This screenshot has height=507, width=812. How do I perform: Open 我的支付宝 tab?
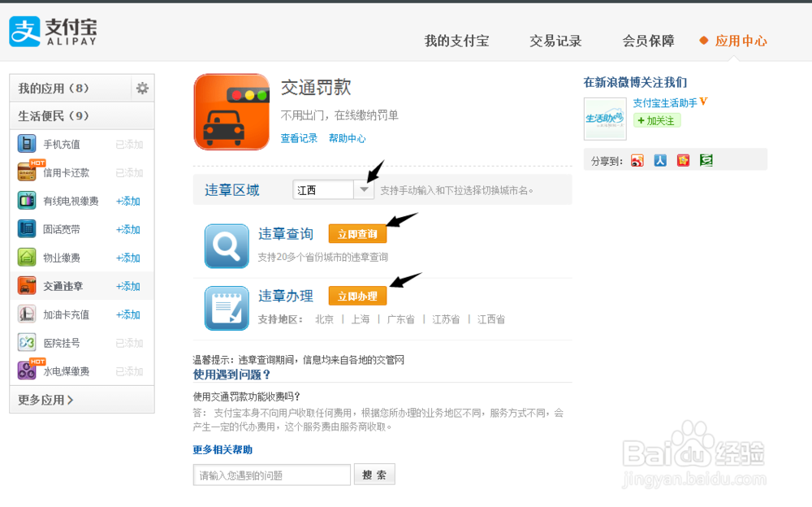pos(456,41)
